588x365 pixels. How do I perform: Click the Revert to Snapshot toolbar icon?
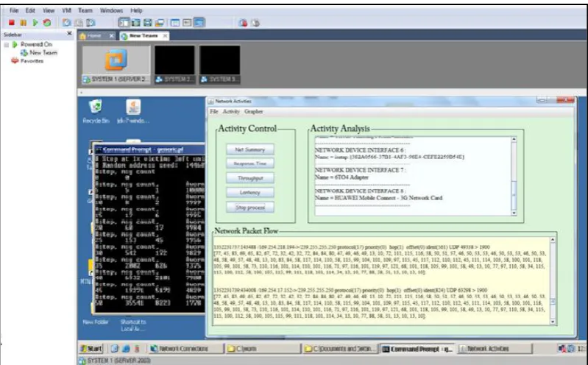pos(78,23)
